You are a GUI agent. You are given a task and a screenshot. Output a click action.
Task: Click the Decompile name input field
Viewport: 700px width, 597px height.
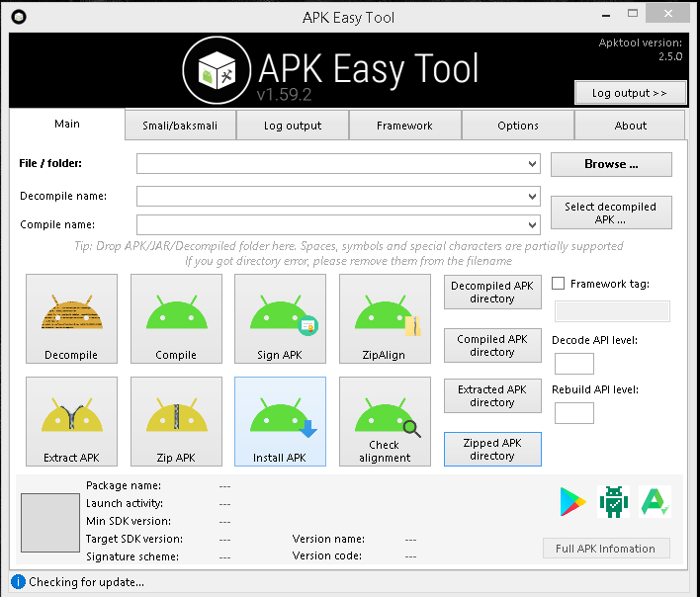coord(338,197)
